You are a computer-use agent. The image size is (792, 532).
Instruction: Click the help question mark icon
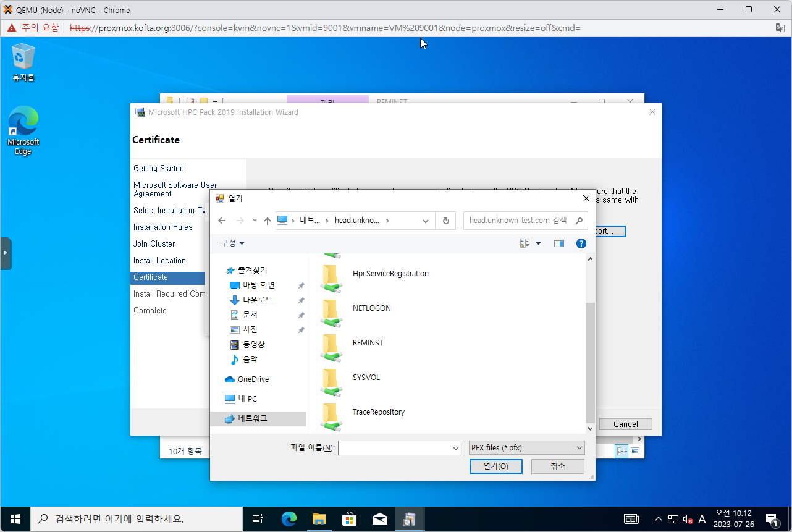click(581, 243)
